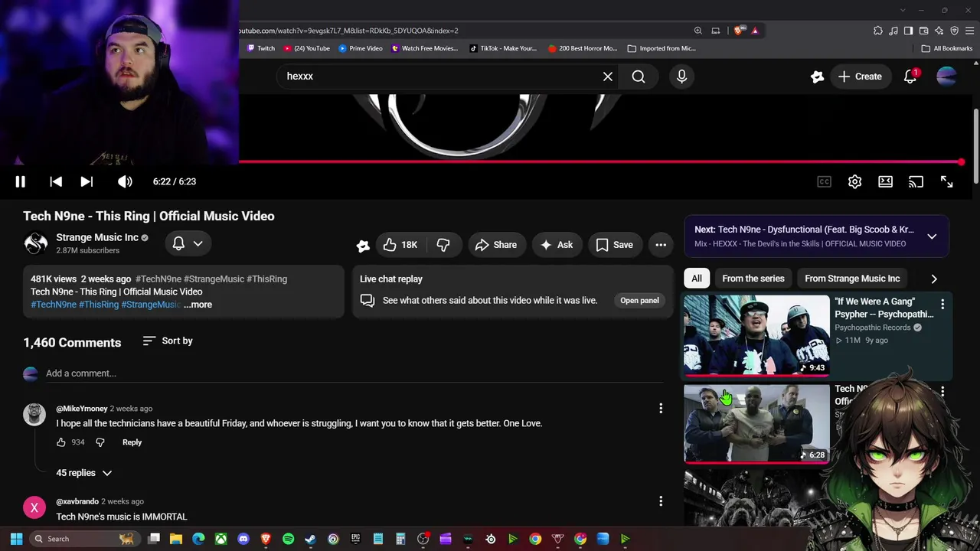Like the comment by @MikeYmoney
The width and height of the screenshot is (980, 551).
coord(61,442)
